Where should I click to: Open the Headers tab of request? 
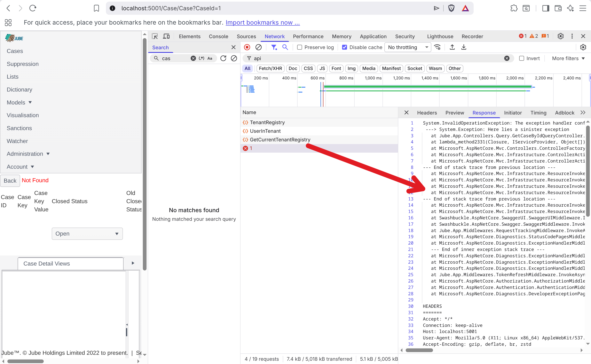pyautogui.click(x=427, y=113)
